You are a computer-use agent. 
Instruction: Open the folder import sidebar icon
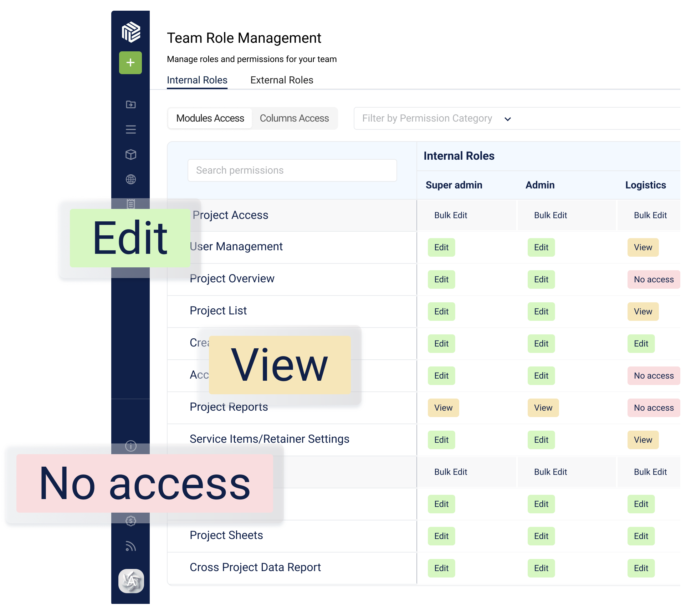pyautogui.click(x=131, y=104)
